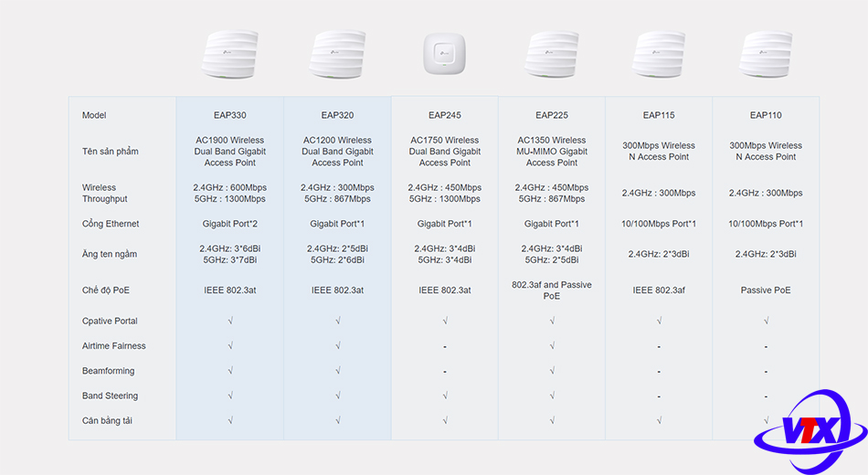Click the 'Cpative Portal' row label
Viewport: 868px width, 475px height.
[110, 322]
